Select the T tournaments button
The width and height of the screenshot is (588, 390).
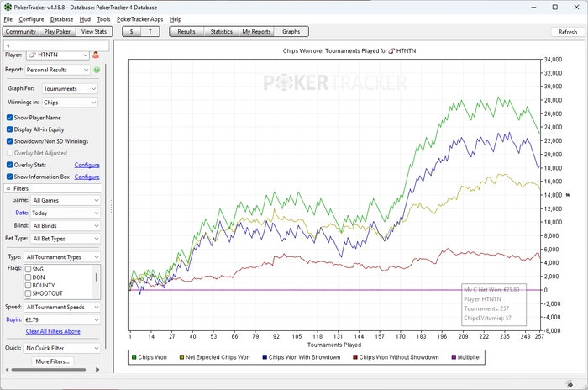150,32
